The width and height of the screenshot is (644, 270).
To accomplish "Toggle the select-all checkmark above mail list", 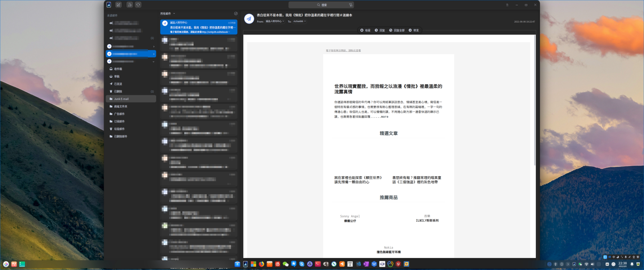I will [236, 13].
